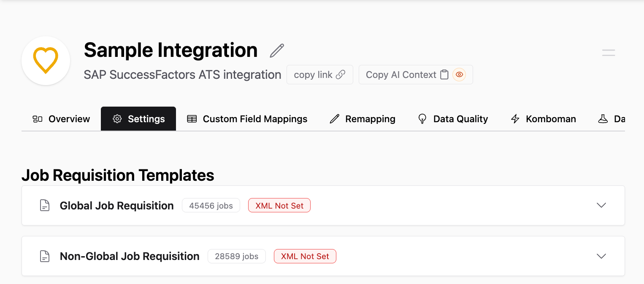This screenshot has height=284, width=644.
Task: Open the Overview tab
Action: (61, 119)
